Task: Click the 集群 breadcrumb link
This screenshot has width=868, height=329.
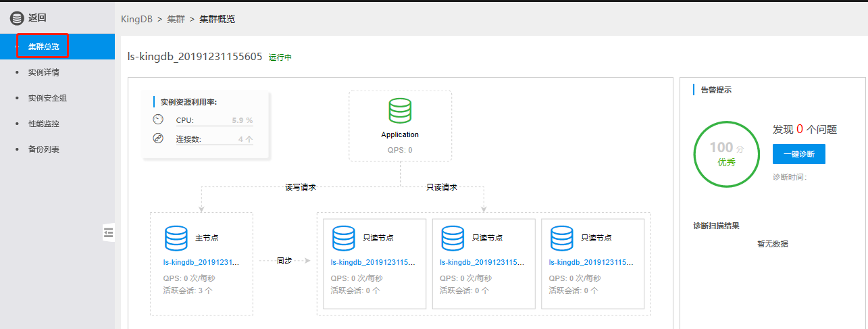Action: click(176, 19)
